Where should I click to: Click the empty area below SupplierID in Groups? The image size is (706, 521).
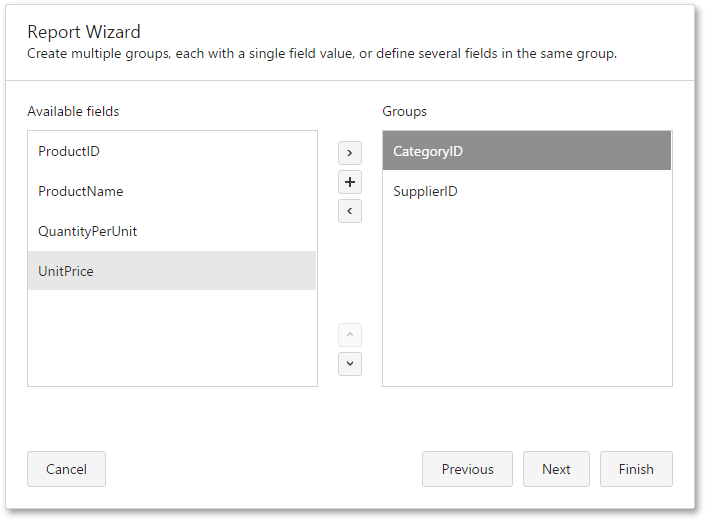pos(527,297)
